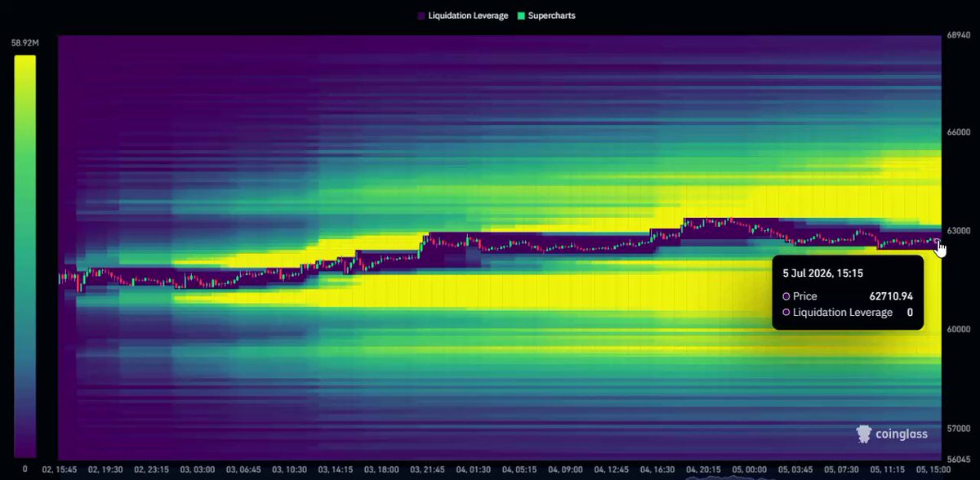Toggle the Supercharts legend series
The height and width of the screenshot is (480, 980).
click(546, 16)
